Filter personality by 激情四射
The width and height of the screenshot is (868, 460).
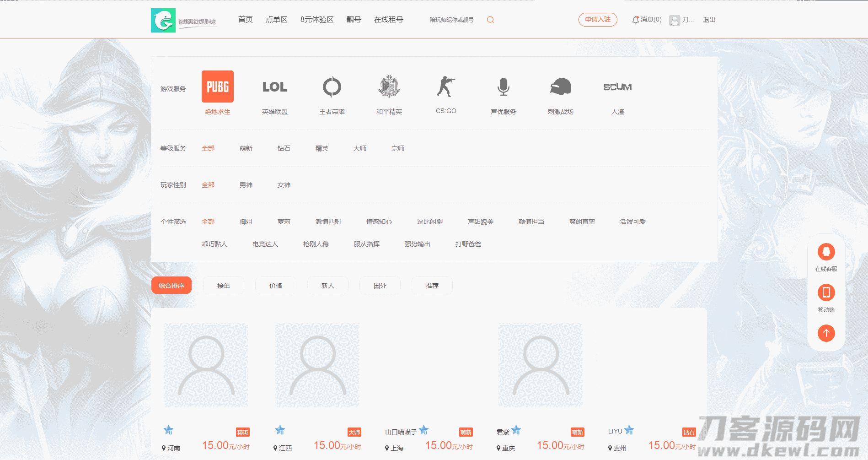click(328, 222)
